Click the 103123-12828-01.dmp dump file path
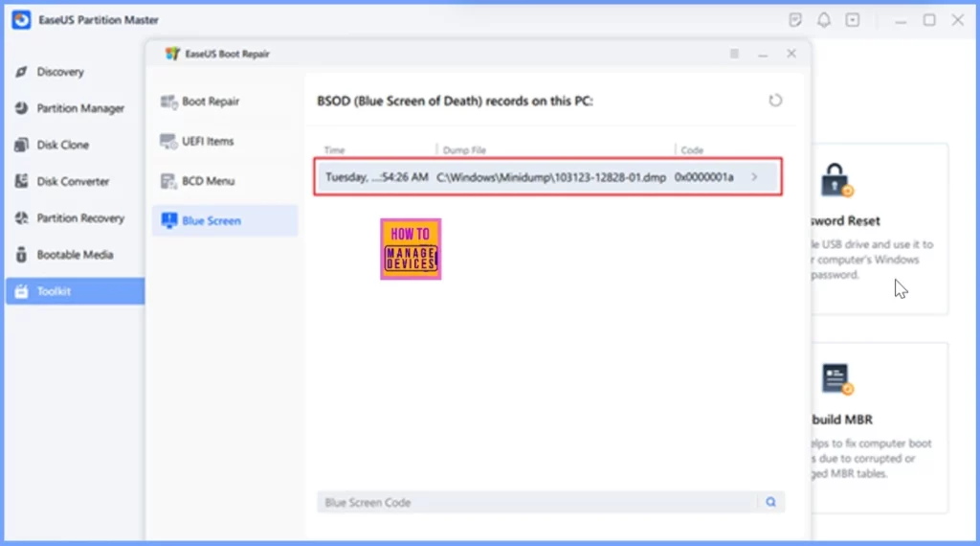 551,177
